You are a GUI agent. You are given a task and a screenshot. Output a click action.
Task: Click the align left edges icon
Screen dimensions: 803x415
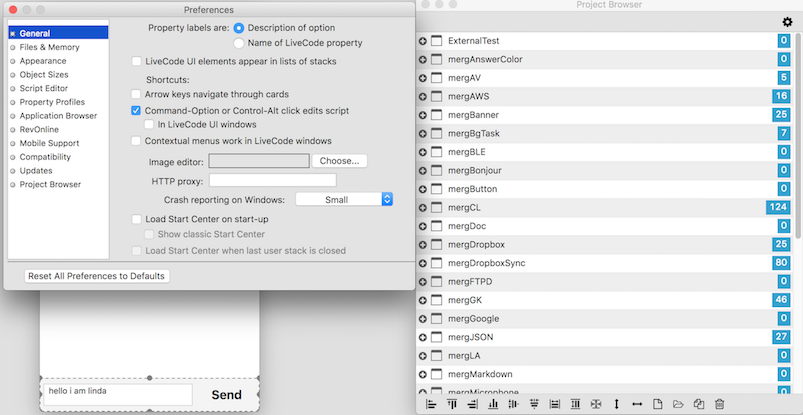pyautogui.click(x=431, y=404)
